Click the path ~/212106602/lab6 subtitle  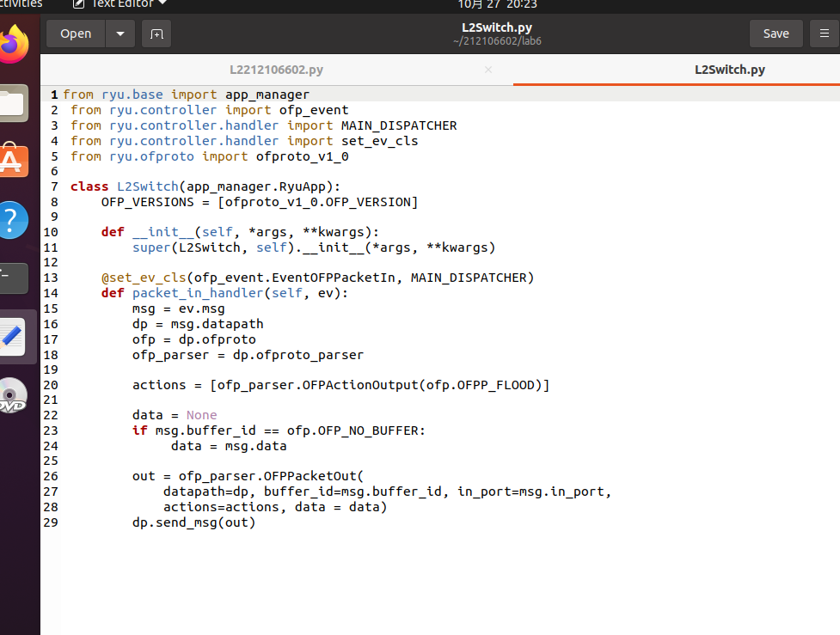[497, 41]
